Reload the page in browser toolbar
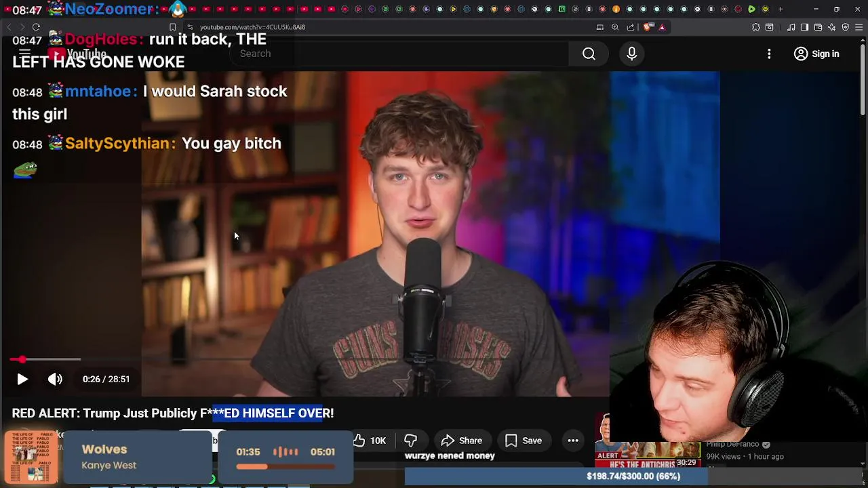 click(x=36, y=27)
